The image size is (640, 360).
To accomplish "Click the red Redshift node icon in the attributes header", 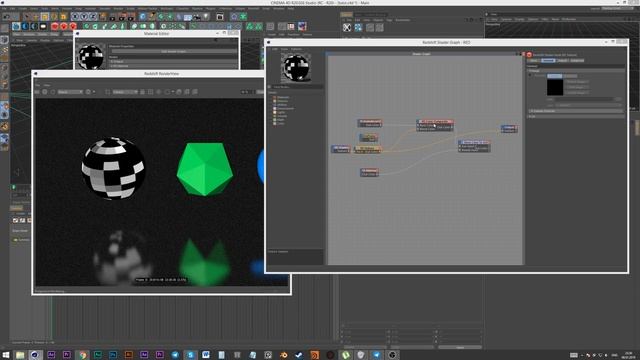I will (x=529, y=54).
